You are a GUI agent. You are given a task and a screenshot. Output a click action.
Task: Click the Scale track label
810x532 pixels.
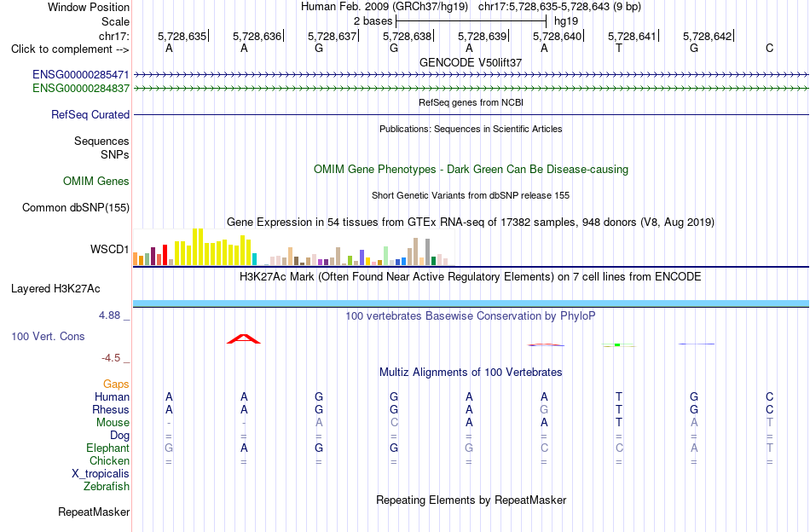click(x=116, y=21)
